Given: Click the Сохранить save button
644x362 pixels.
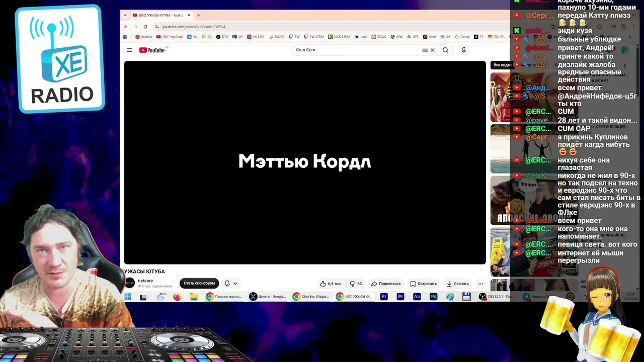Looking at the screenshot, I should [423, 284].
